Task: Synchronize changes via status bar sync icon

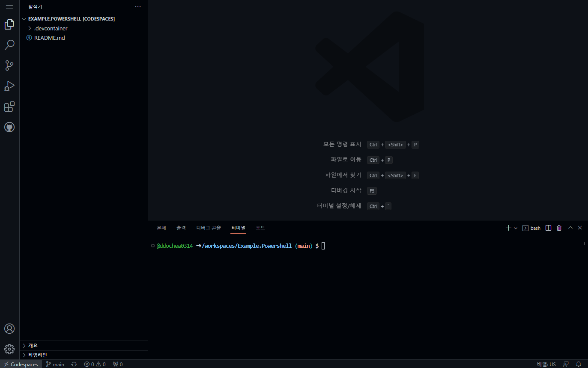Action: pos(74,364)
